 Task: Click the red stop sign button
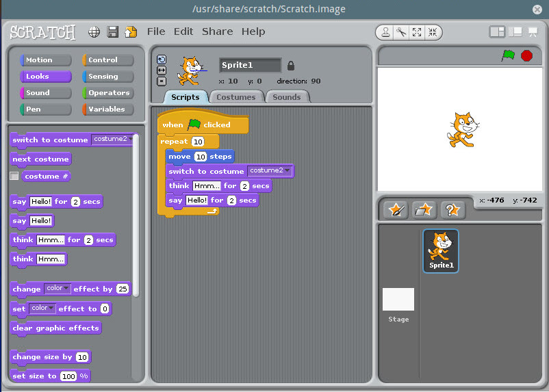click(x=526, y=55)
